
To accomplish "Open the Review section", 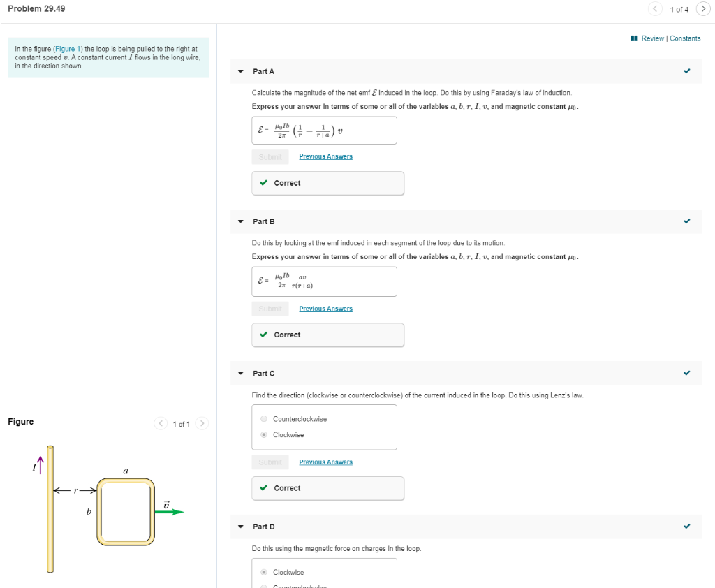I will (655, 38).
